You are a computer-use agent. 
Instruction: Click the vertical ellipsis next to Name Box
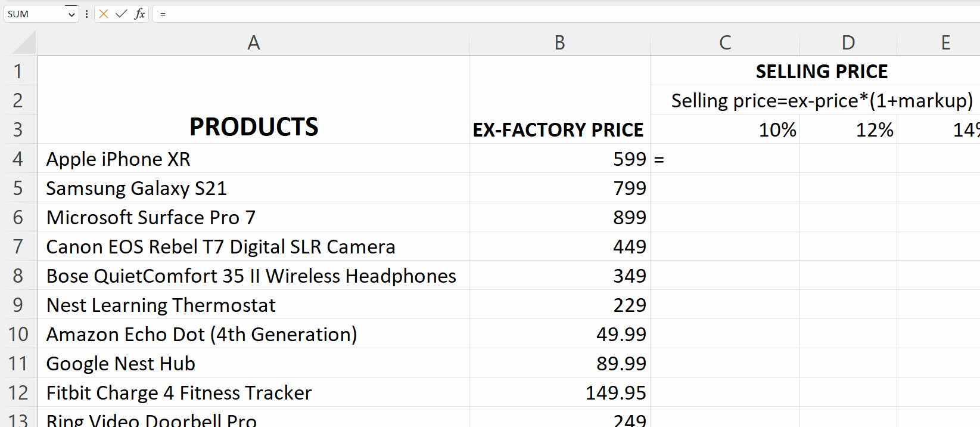pyautogui.click(x=87, y=14)
